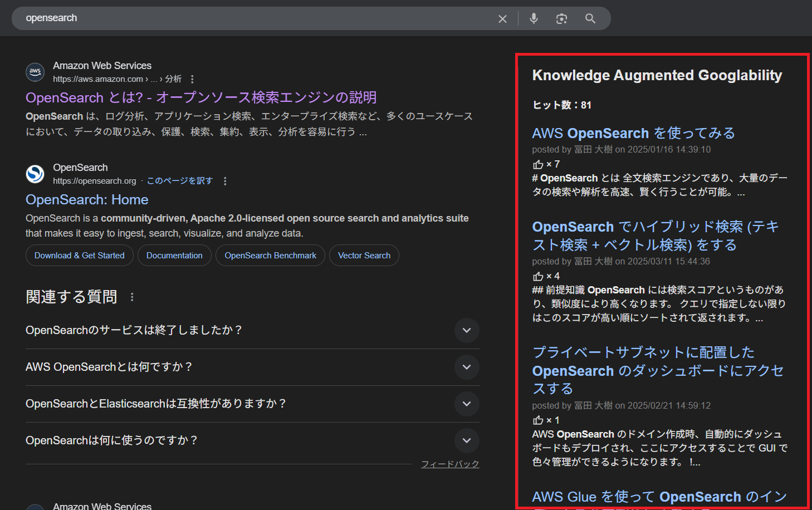Click thumbs-up icon showing × 7

pyautogui.click(x=538, y=164)
